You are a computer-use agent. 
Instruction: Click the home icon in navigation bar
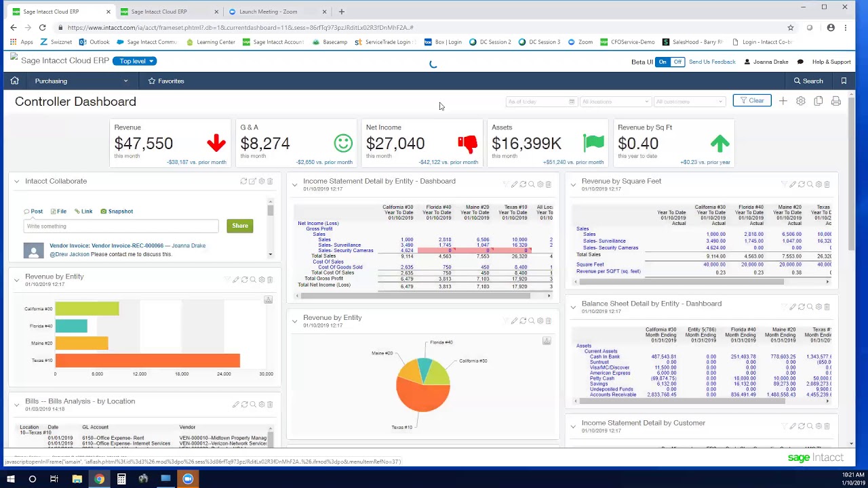14,81
